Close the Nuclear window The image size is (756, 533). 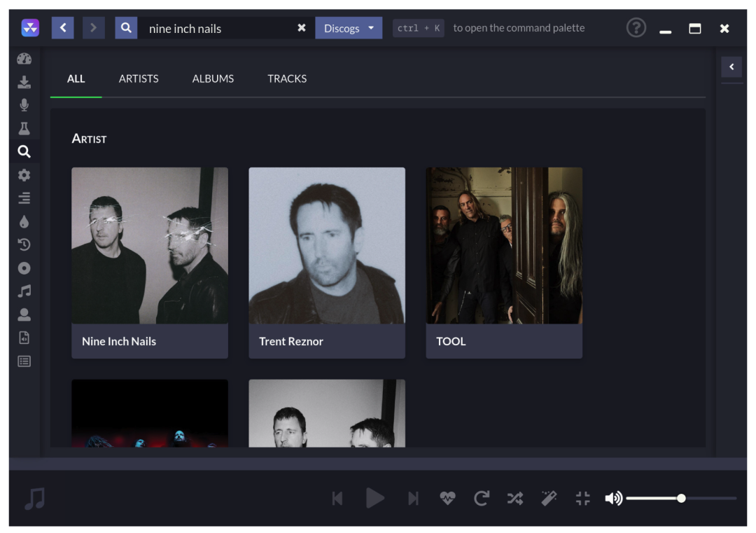click(x=724, y=29)
